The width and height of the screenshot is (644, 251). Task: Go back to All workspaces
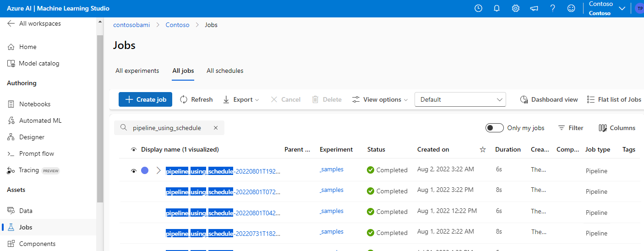pyautogui.click(x=34, y=23)
